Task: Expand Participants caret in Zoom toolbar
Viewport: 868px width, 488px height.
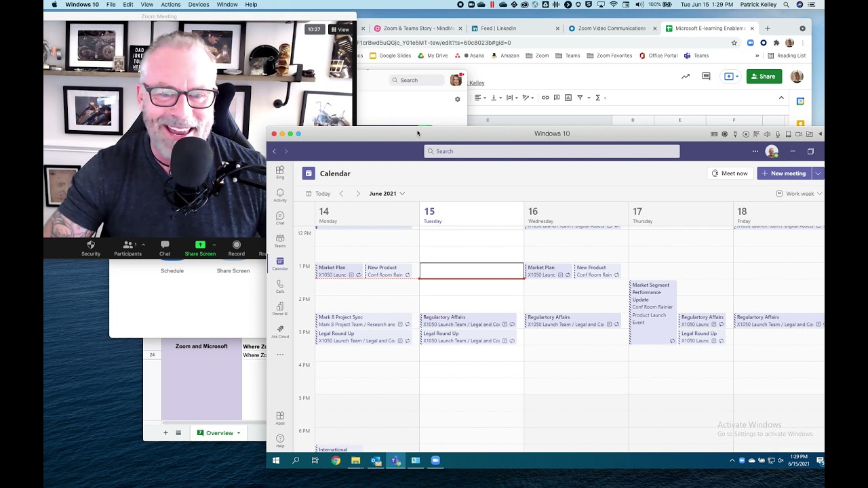Action: click(143, 245)
